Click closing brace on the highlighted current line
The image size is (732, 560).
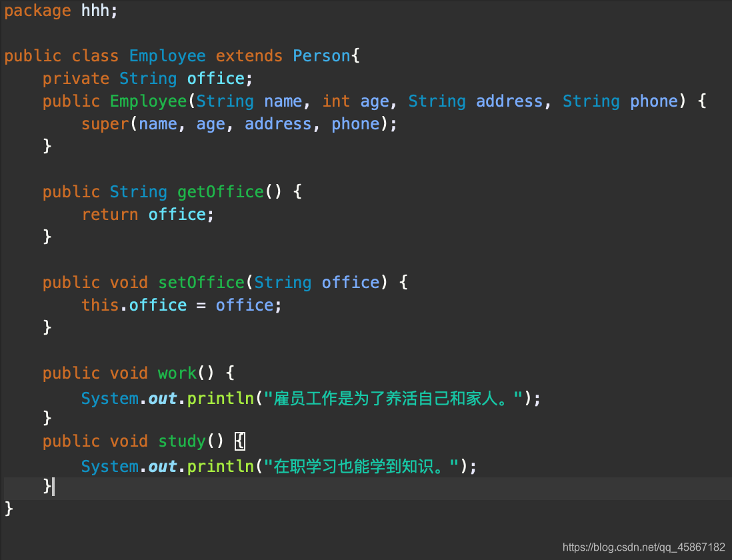(x=47, y=486)
